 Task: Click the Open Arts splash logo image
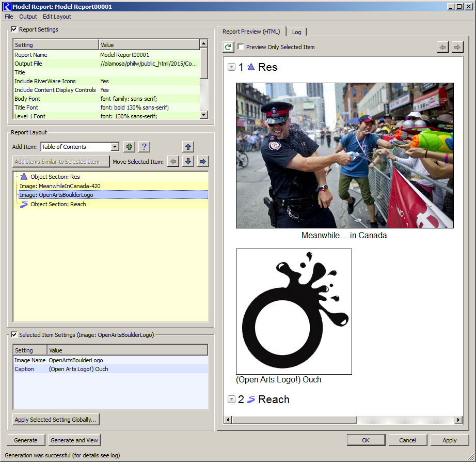pos(294,312)
